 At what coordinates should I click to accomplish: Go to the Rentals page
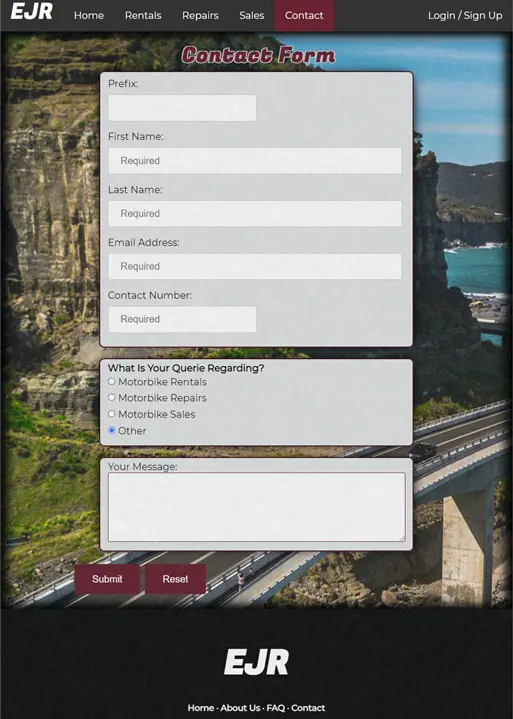point(143,15)
